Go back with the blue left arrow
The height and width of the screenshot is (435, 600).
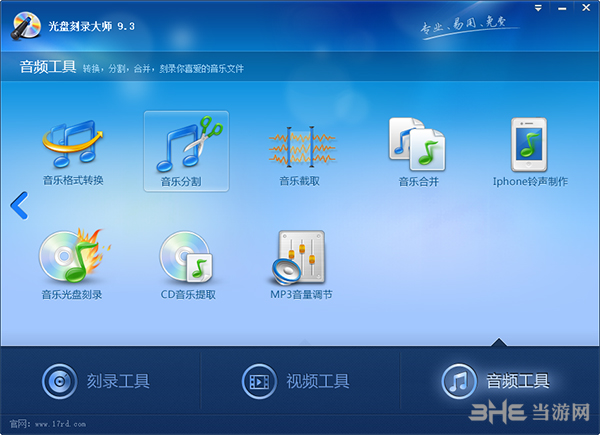click(19, 206)
